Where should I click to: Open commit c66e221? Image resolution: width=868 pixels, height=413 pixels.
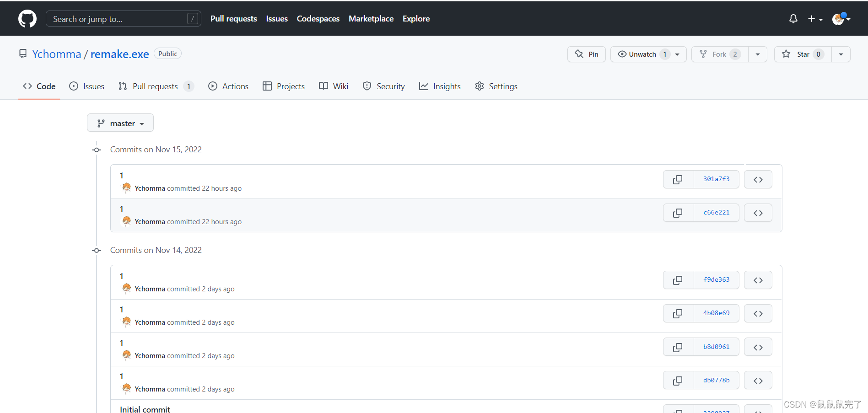717,213
